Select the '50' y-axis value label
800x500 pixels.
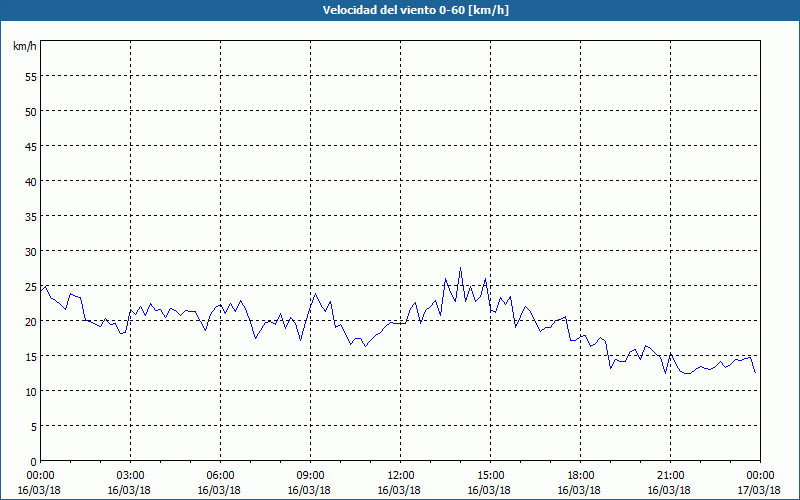click(31, 112)
